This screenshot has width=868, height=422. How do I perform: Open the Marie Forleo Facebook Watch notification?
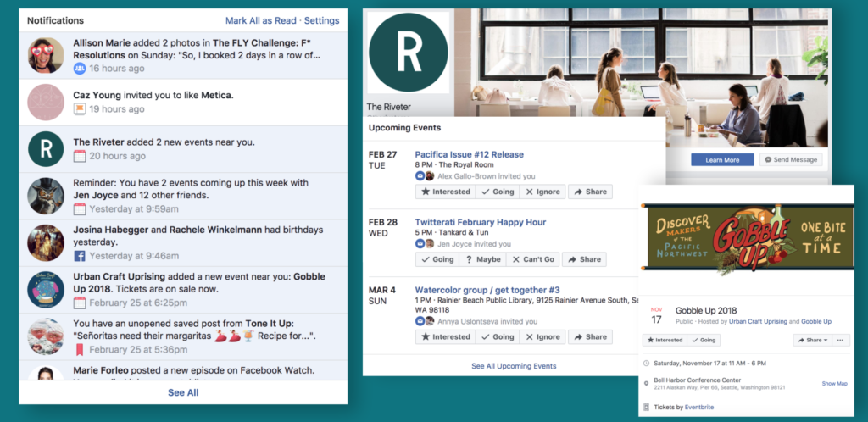click(183, 370)
